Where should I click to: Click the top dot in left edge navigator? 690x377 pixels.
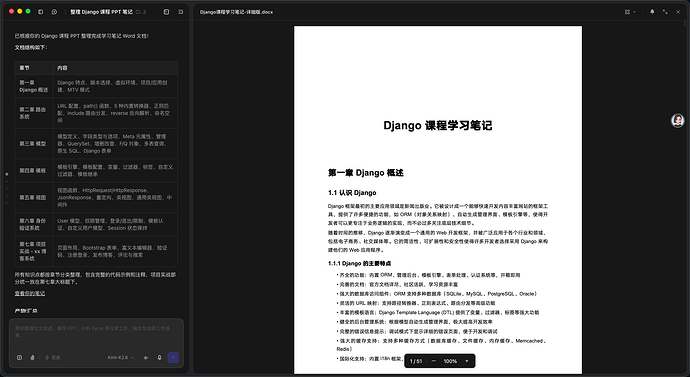click(7, 174)
